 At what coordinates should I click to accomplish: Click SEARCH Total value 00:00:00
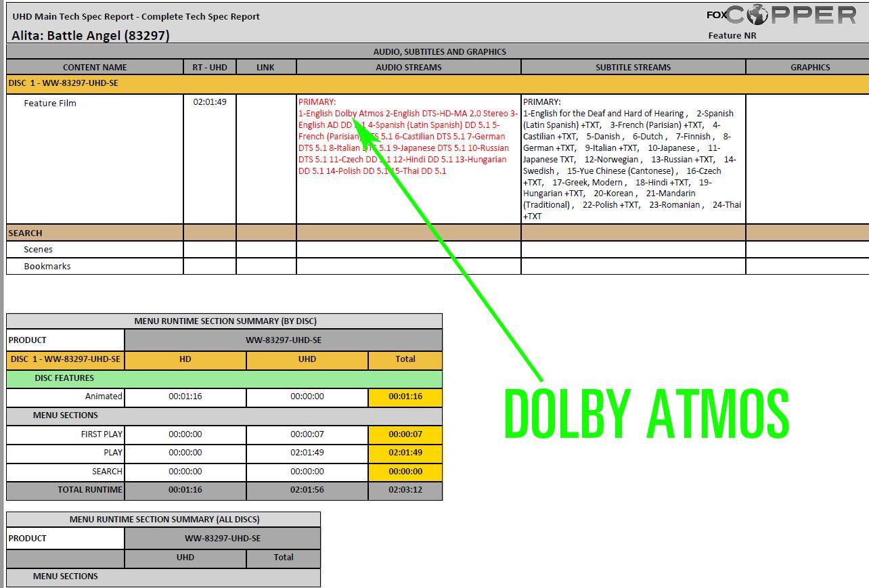pos(405,472)
